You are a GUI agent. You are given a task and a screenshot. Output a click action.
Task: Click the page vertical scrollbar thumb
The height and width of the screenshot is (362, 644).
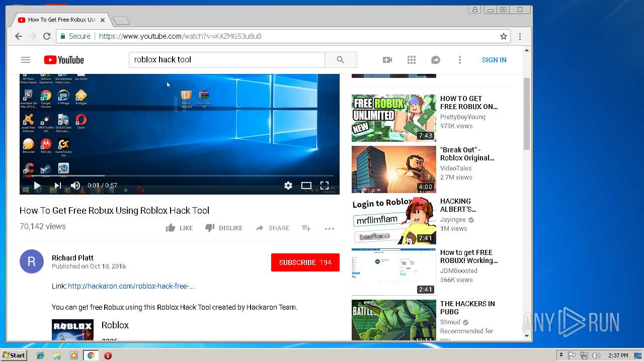click(527, 114)
